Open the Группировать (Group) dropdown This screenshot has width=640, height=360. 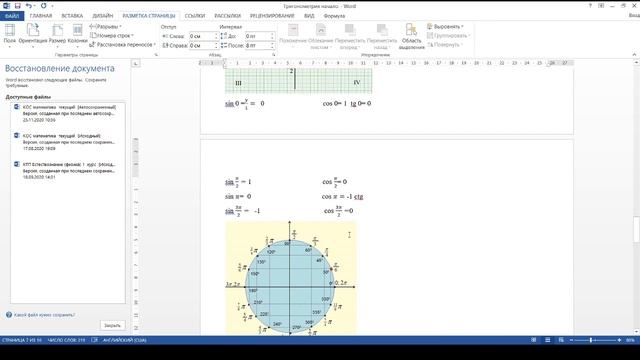click(449, 36)
